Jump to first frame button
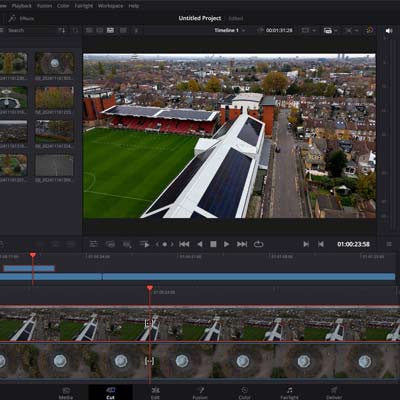 [x=184, y=244]
